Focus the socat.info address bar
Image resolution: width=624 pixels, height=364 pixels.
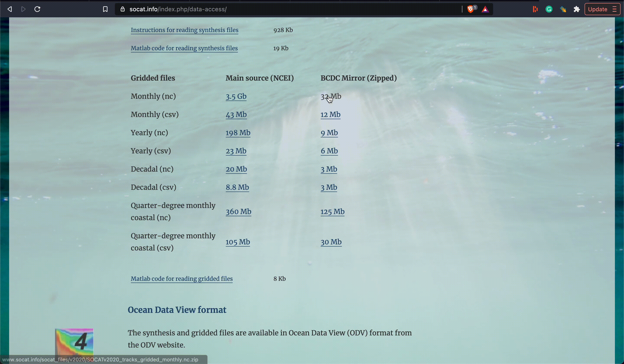pyautogui.click(x=272, y=9)
